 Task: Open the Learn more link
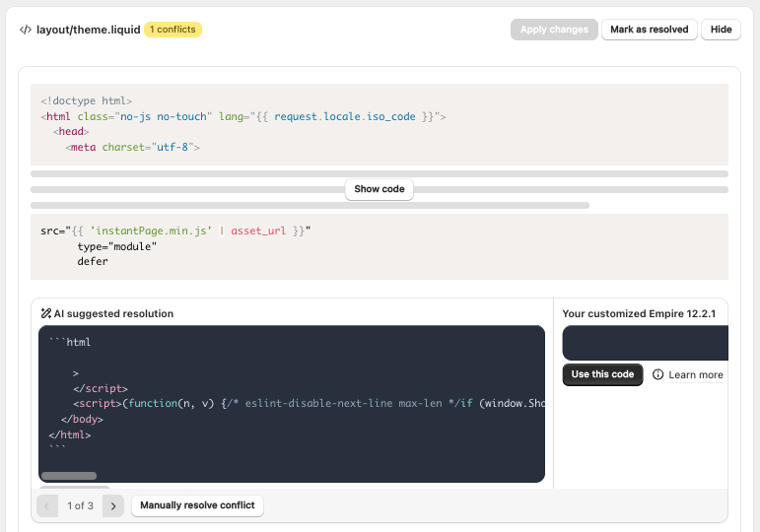pos(696,375)
